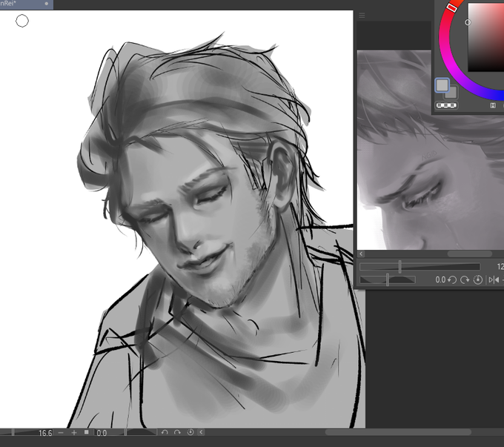Screen dimensions: 504x447
Task: Zoom out the canvas with the minus button
Action: (x=61, y=433)
